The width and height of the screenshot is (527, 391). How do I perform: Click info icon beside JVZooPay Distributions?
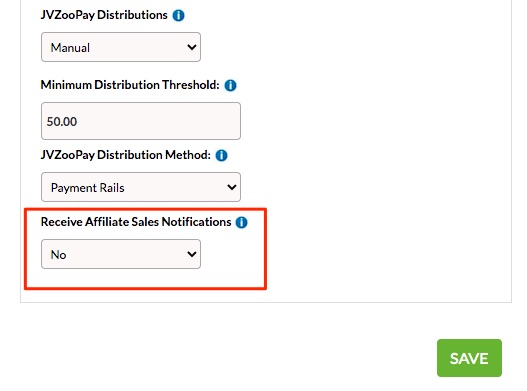(178, 15)
